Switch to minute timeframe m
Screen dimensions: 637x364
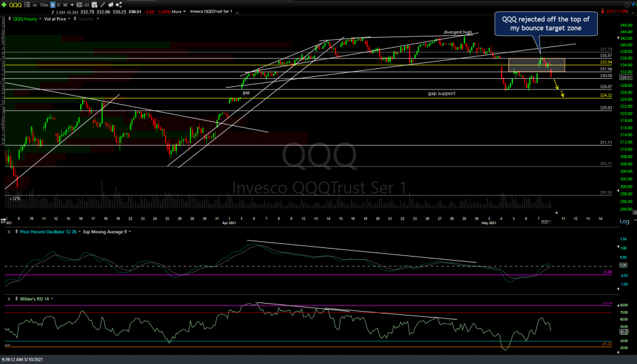point(35,5)
